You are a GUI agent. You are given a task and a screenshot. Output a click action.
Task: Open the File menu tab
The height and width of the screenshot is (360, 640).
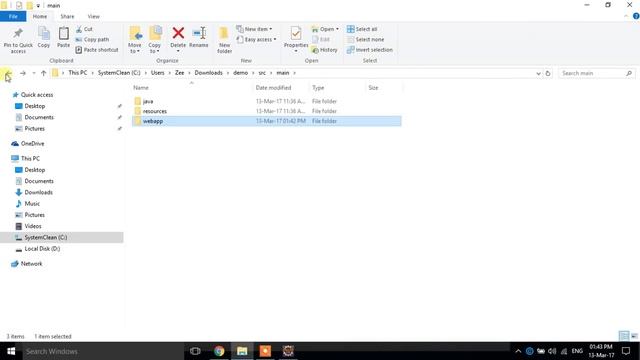13,16
